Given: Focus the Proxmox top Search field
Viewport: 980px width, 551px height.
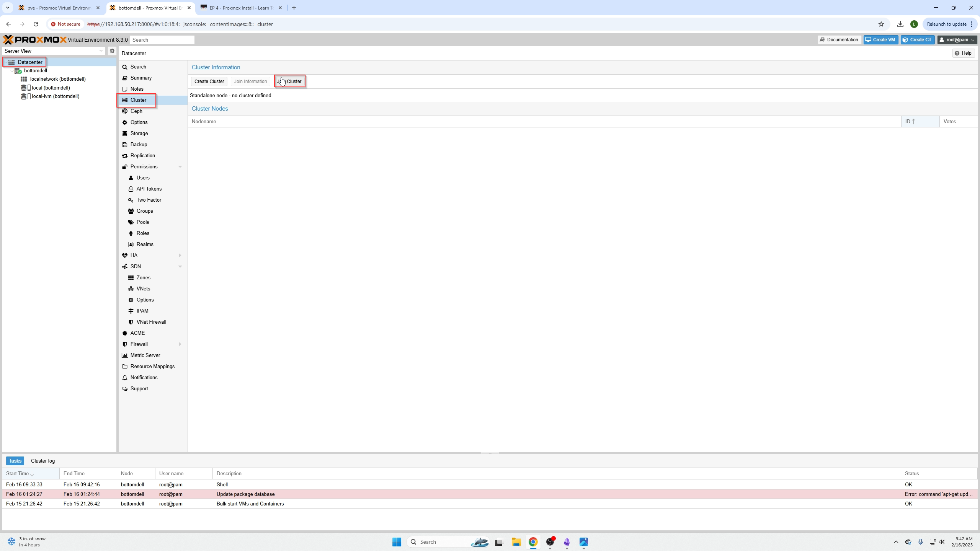Looking at the screenshot, I should click(162, 40).
